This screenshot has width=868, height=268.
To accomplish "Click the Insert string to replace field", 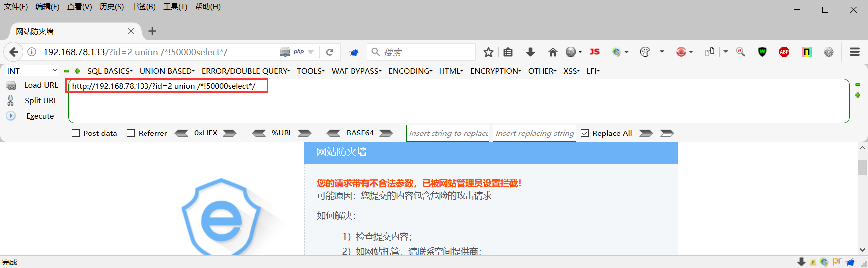I will (x=448, y=133).
